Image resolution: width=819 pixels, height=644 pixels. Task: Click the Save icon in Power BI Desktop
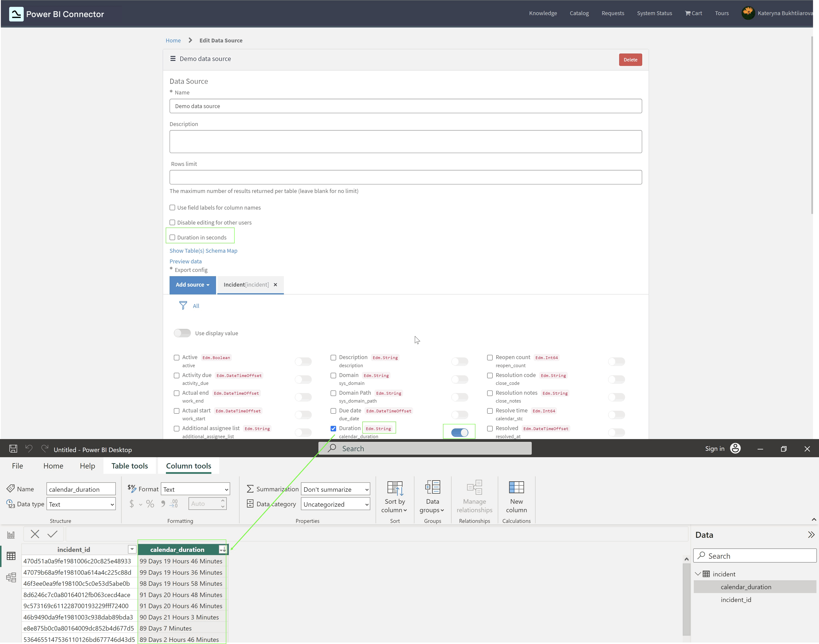coord(13,448)
